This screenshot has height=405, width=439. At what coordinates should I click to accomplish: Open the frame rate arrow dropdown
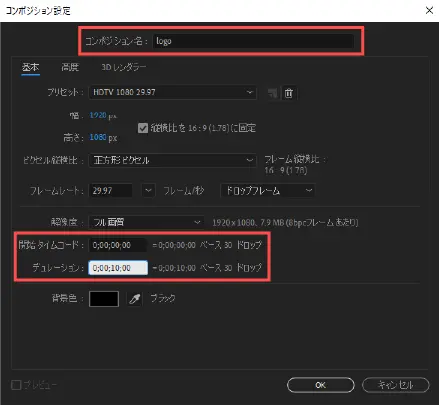coord(148,191)
